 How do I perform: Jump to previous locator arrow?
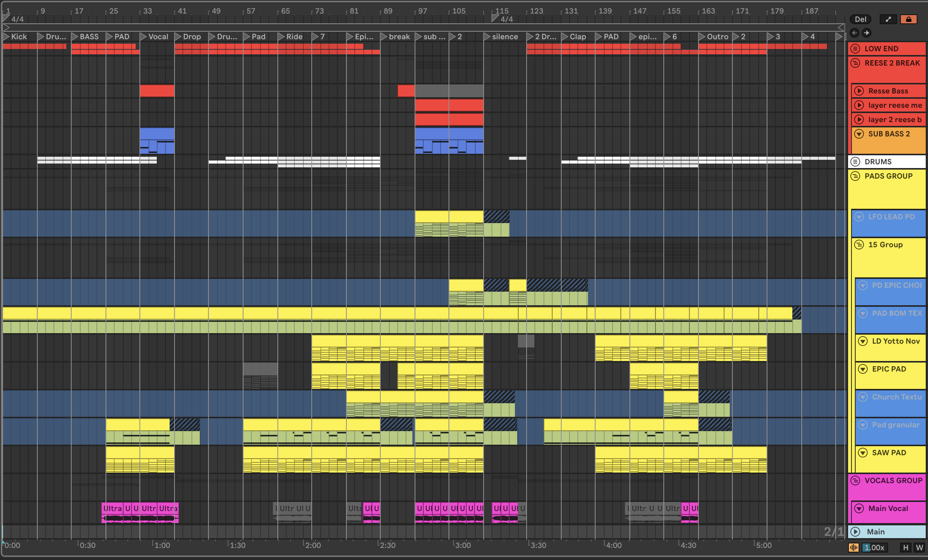coord(854,33)
